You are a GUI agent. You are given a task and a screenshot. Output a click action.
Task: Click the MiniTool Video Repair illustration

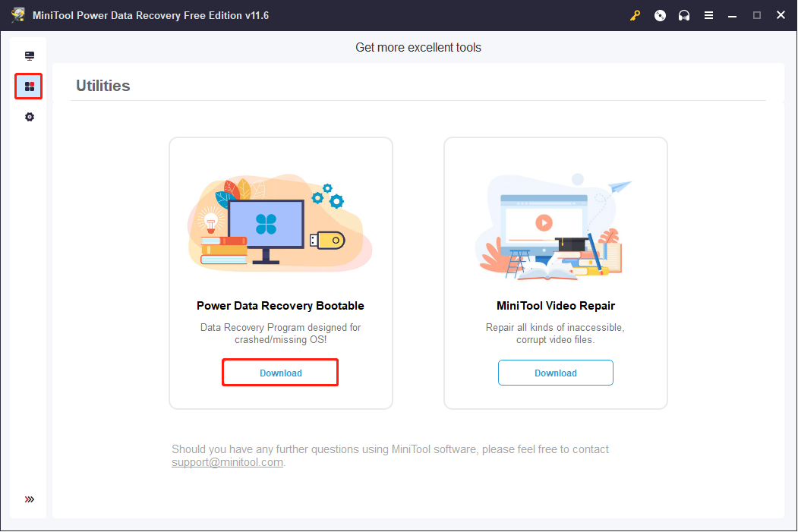coord(553,227)
